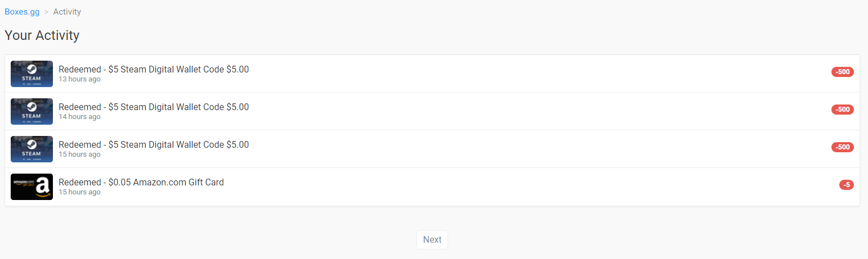
Task: Go to the Next activity page
Action: (432, 240)
